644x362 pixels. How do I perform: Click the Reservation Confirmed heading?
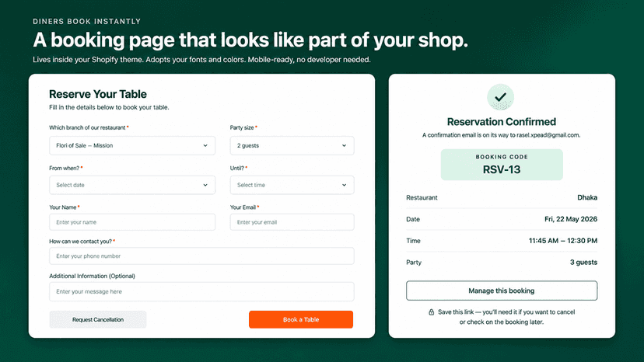502,122
